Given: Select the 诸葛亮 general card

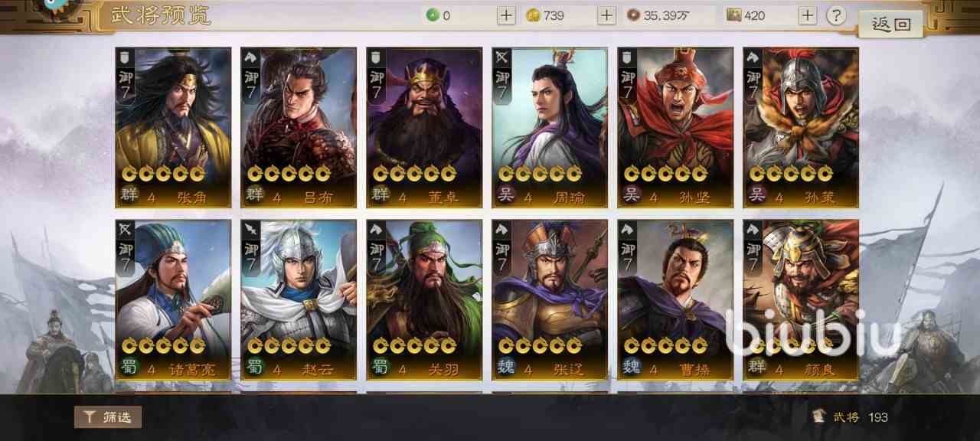Looking at the screenshot, I should [x=173, y=300].
